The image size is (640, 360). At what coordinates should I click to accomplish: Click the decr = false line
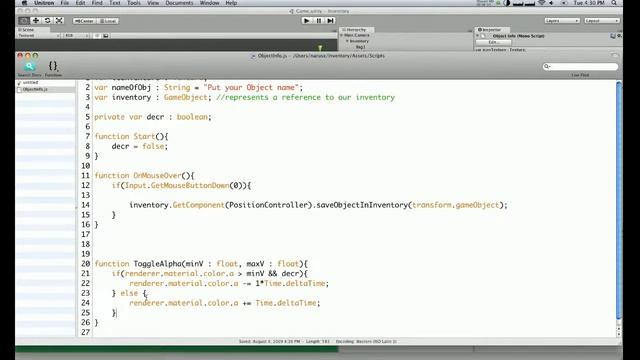tap(140, 146)
